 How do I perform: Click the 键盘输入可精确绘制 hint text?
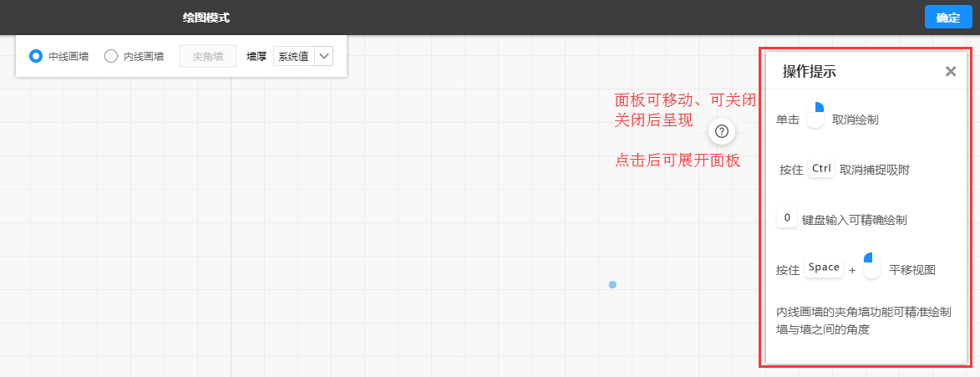[x=855, y=220]
